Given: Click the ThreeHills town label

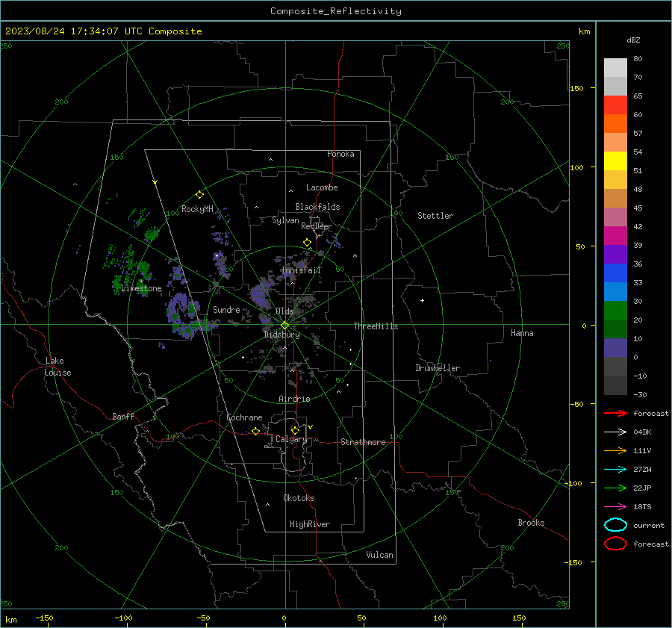Looking at the screenshot, I should pyautogui.click(x=376, y=326).
